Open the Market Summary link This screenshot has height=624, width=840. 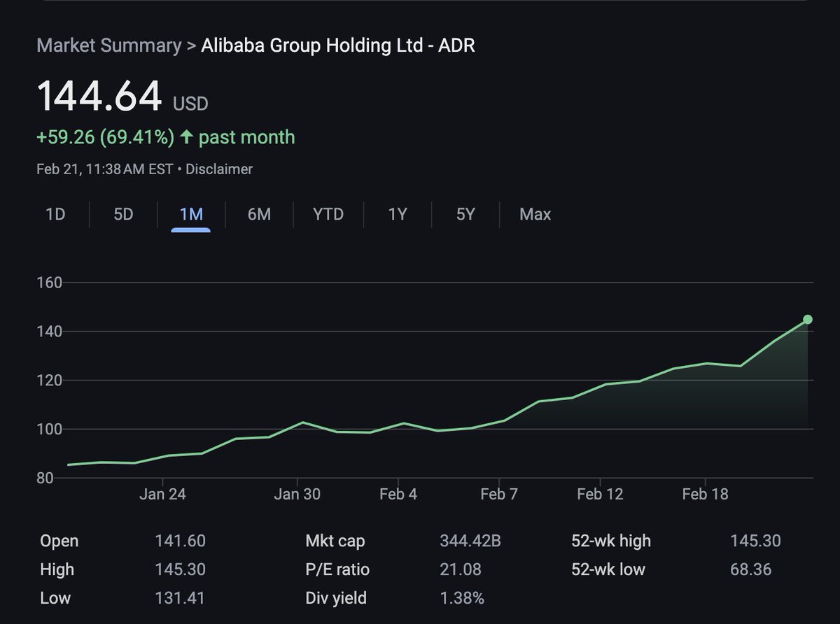[x=108, y=45]
